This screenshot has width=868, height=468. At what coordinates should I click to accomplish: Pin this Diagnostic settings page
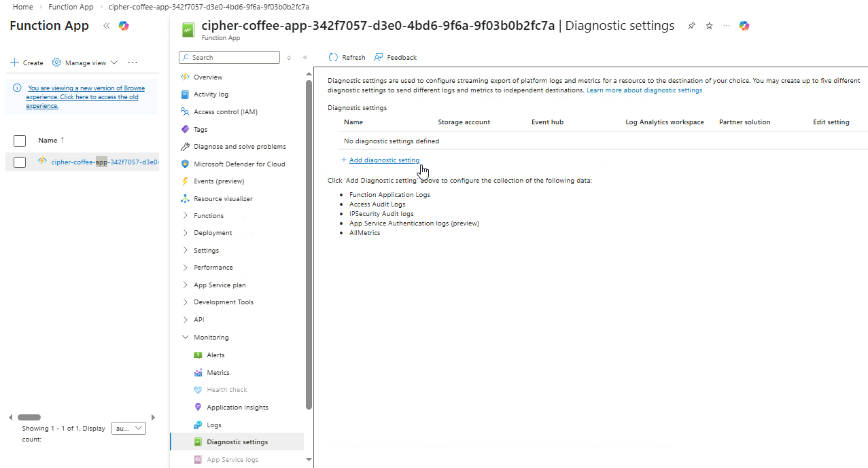[x=691, y=26]
